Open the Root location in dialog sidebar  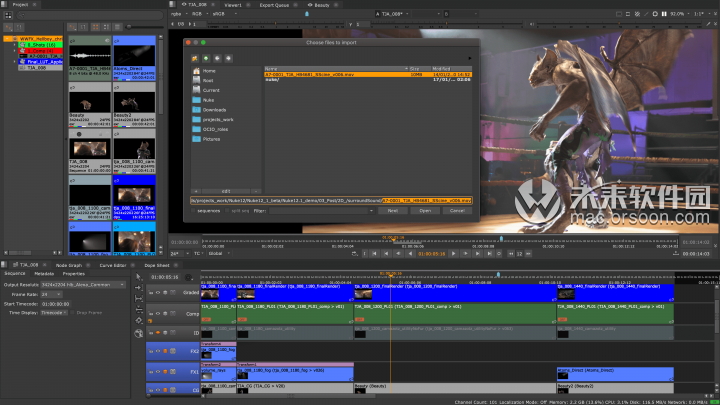click(208, 80)
